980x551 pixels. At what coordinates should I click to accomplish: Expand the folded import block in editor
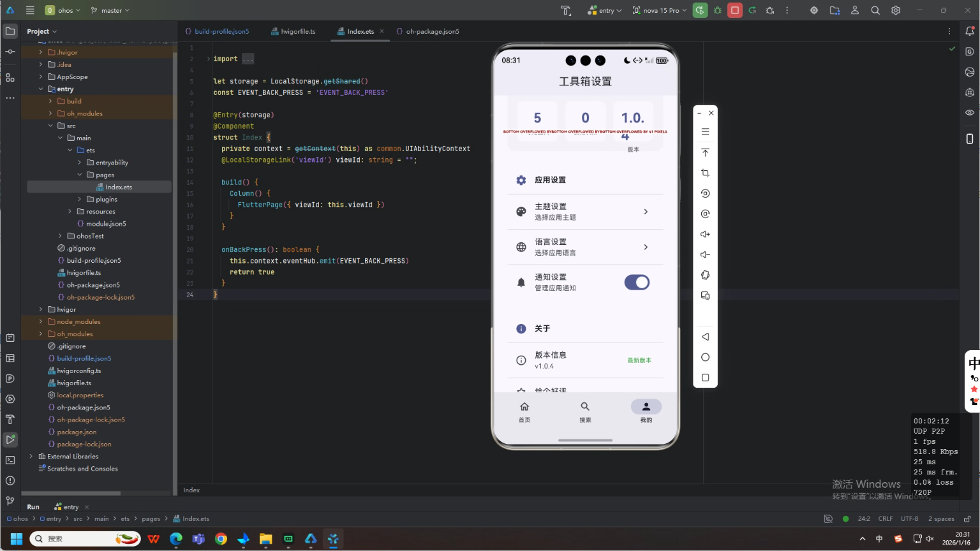coord(248,59)
